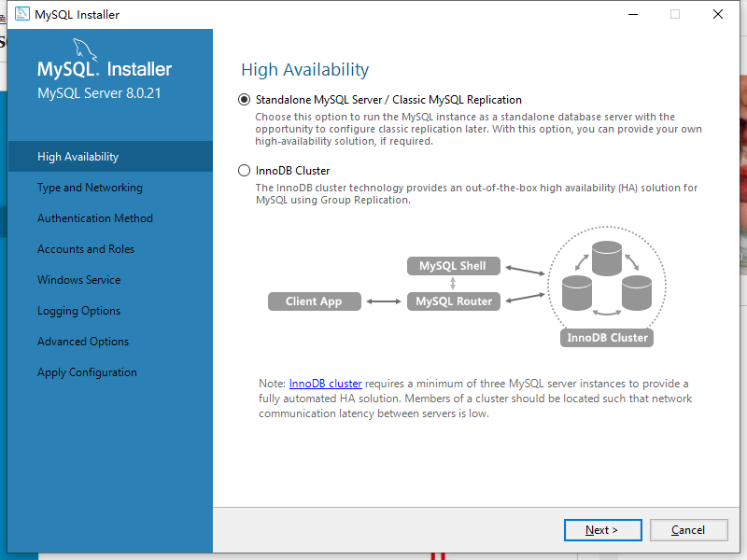Click the MySQL Server 8.0.21 version text
The width and height of the screenshot is (747, 560).
pos(99,93)
